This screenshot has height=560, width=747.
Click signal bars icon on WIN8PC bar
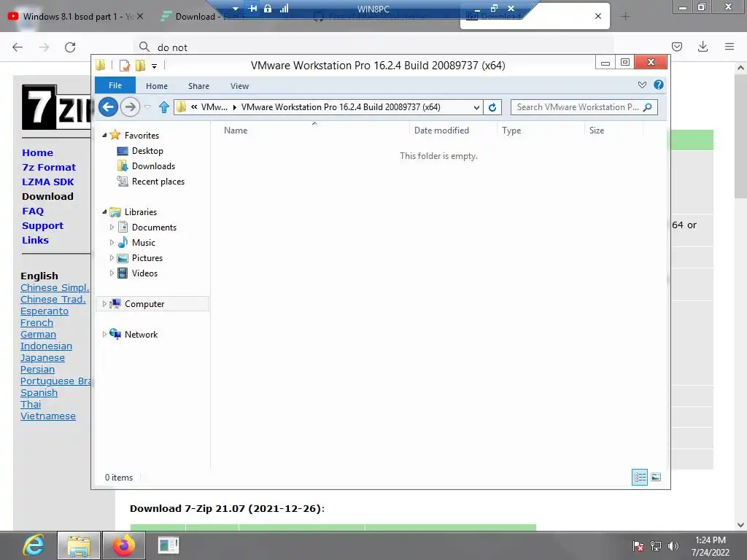point(285,9)
